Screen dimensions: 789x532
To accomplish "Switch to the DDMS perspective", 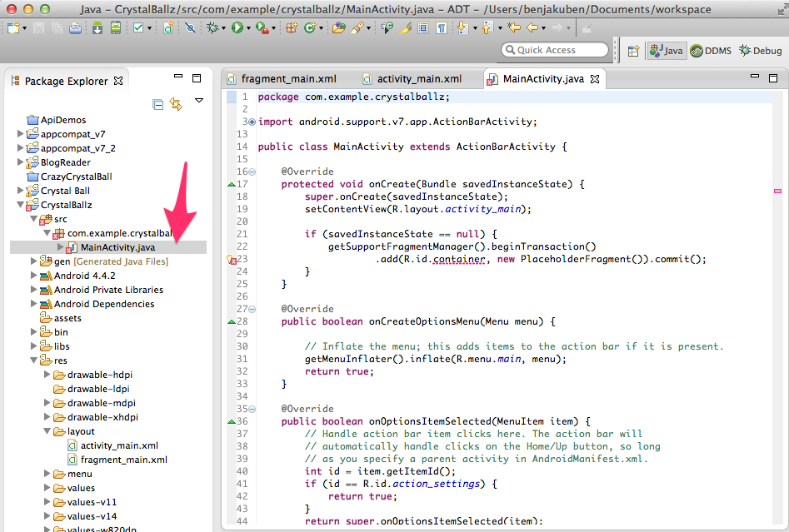I will pyautogui.click(x=711, y=50).
